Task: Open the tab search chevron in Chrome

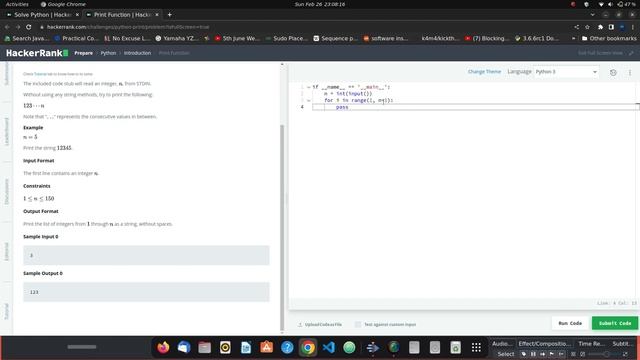Action: point(593,15)
